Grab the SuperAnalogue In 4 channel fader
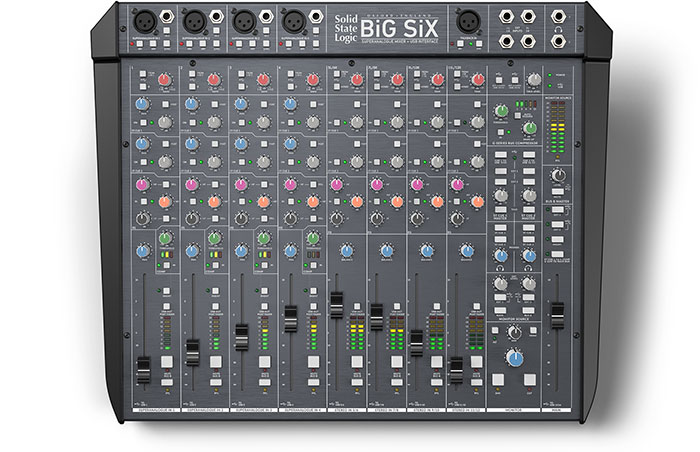The image size is (700, 452). 291,318
